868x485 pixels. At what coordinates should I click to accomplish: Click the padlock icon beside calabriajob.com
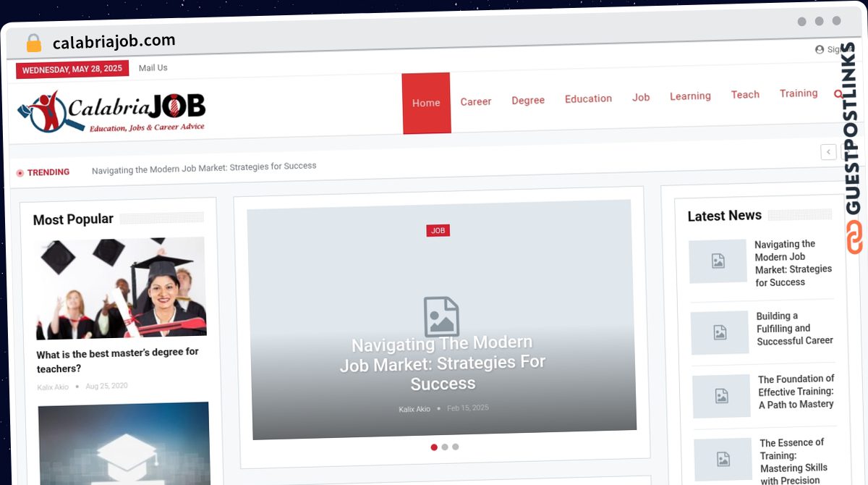(x=34, y=43)
